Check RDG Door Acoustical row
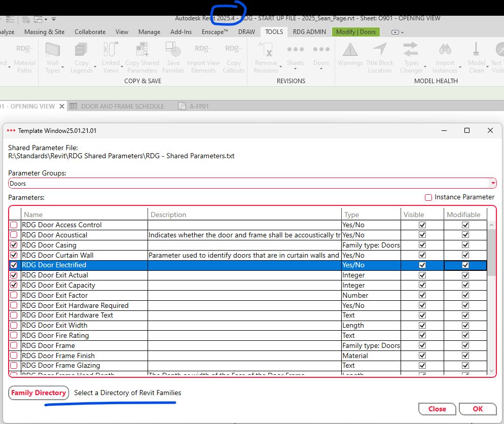 [14, 235]
